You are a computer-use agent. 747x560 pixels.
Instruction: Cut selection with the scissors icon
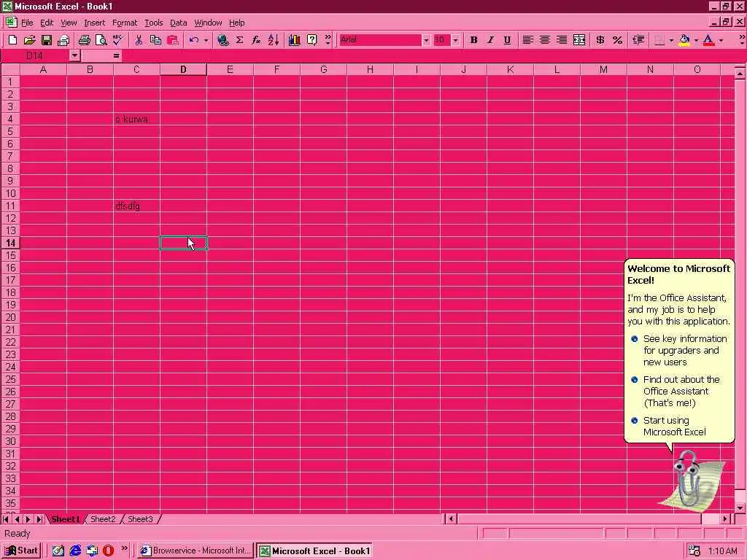139,40
